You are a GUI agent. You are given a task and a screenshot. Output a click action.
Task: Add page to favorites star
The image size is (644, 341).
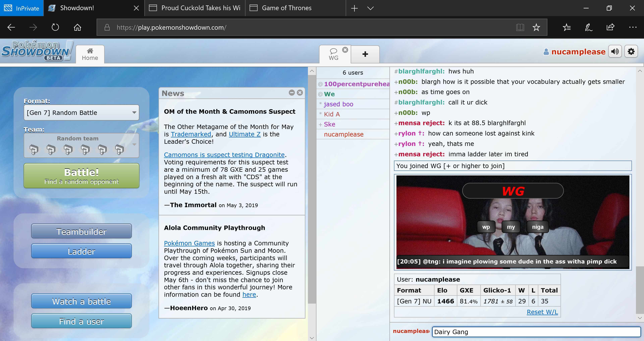(x=536, y=27)
